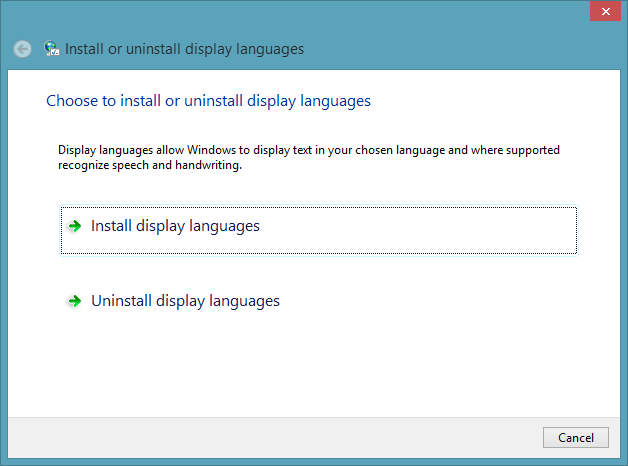The image size is (628, 466).
Task: Go back using the round arrow button
Action: click(22, 49)
